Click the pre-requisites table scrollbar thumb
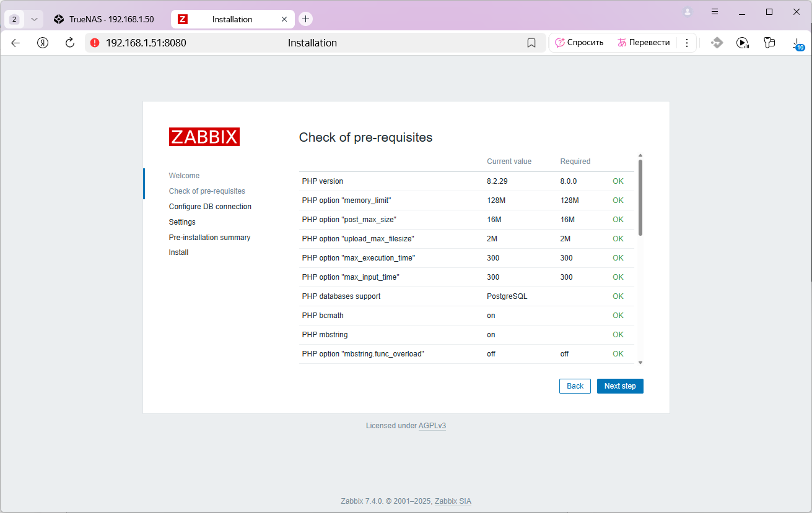The height and width of the screenshot is (513, 812). point(640,197)
